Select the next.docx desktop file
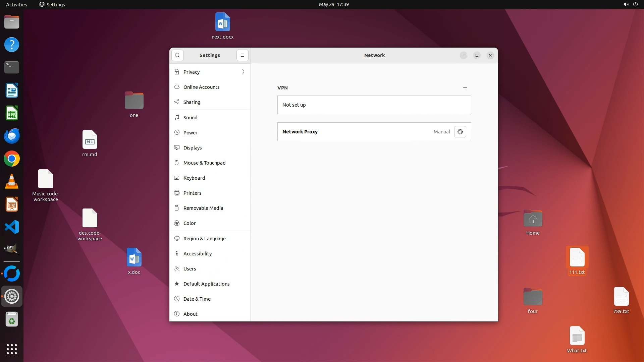The image size is (644, 362). (x=222, y=22)
